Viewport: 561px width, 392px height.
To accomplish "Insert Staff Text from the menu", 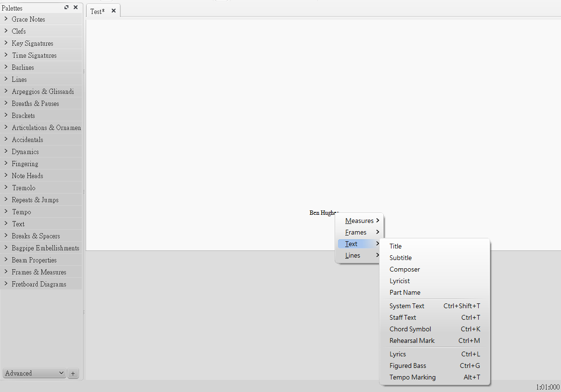I will tap(403, 317).
